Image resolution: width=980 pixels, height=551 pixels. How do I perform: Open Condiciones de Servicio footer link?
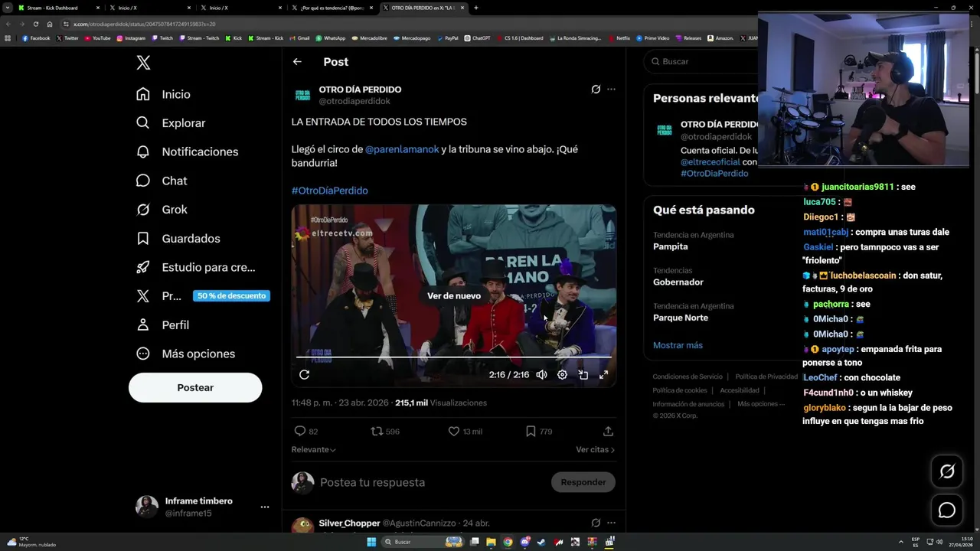click(688, 377)
